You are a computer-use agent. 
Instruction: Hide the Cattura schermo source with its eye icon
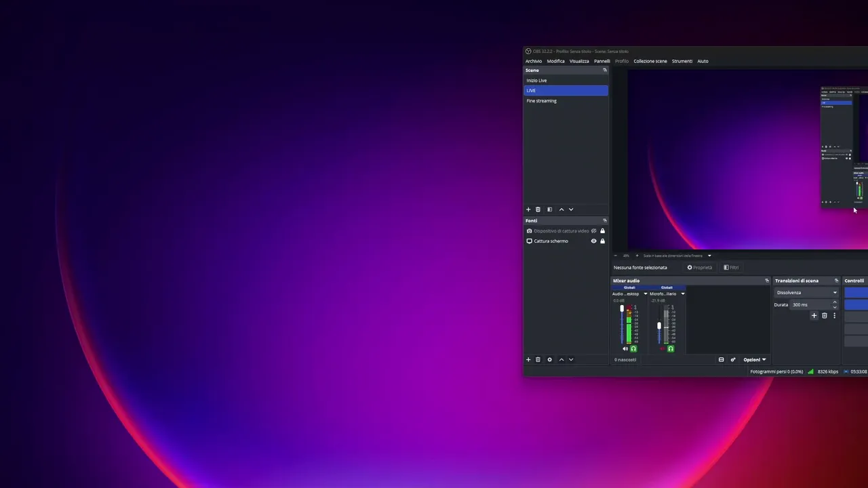click(593, 241)
